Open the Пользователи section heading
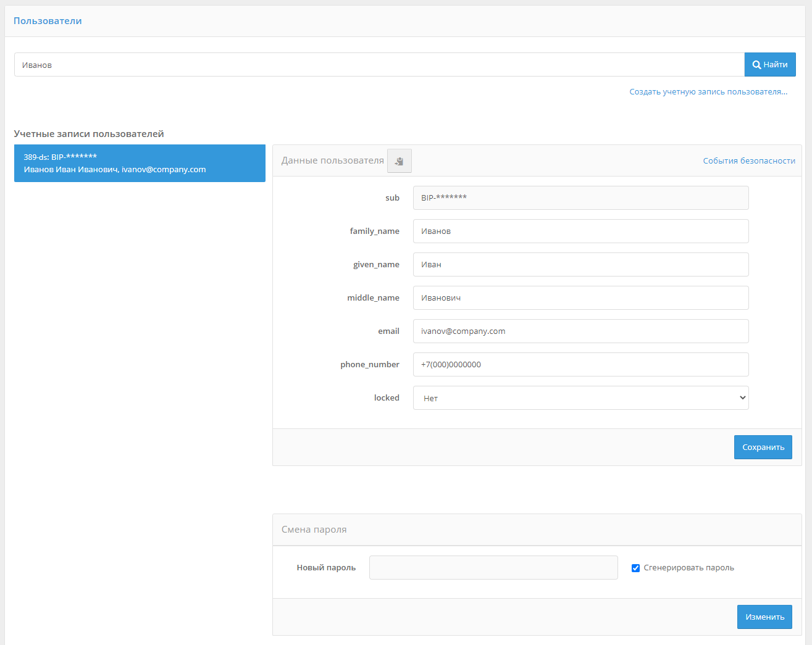The width and height of the screenshot is (812, 645). coord(48,21)
